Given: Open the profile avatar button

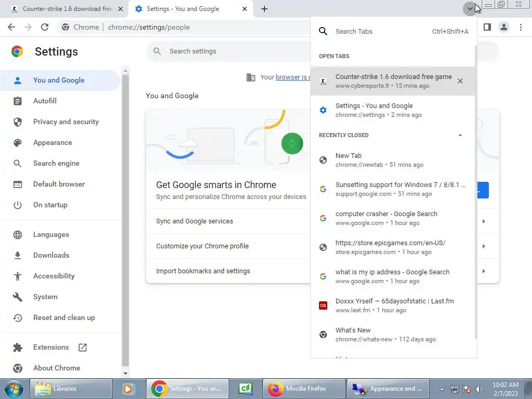Looking at the screenshot, I should pyautogui.click(x=504, y=27).
